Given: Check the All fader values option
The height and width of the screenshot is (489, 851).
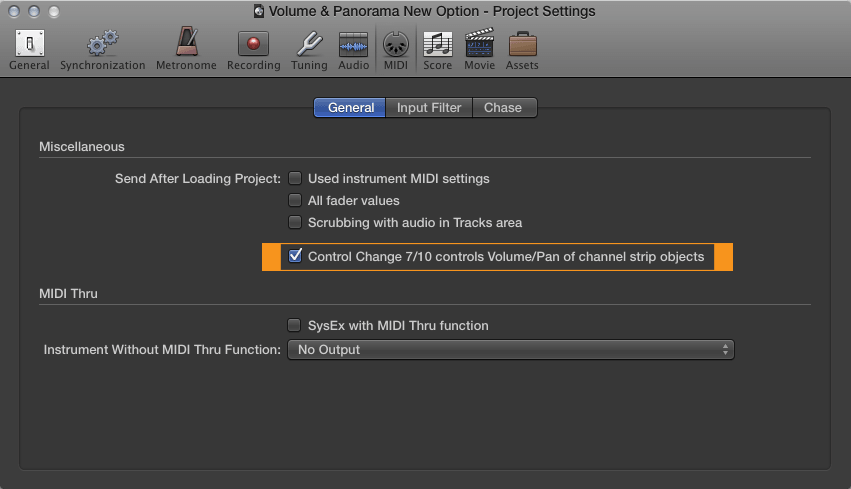Looking at the screenshot, I should coord(295,200).
